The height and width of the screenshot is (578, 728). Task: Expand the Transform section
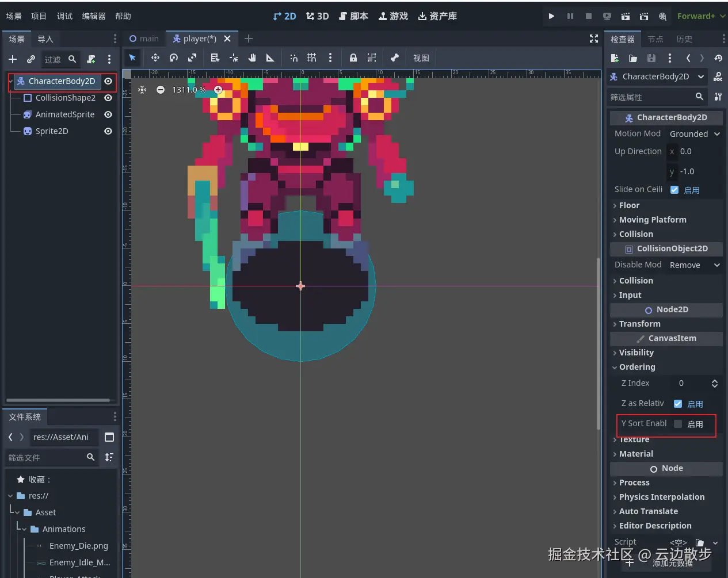639,324
